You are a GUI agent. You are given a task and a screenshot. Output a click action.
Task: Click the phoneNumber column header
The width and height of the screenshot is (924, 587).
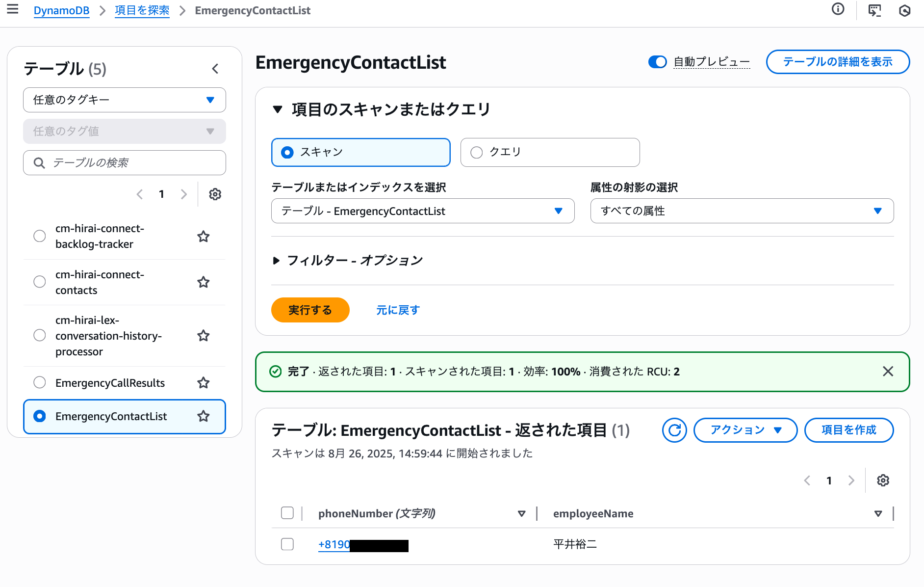click(377, 514)
